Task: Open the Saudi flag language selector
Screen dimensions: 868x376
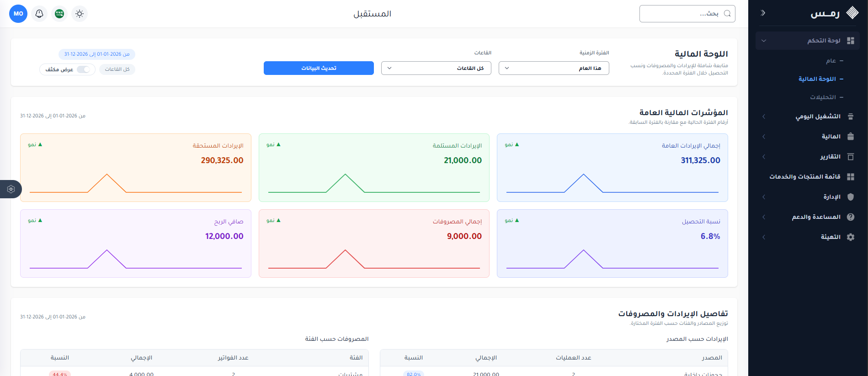Action: 59,14
